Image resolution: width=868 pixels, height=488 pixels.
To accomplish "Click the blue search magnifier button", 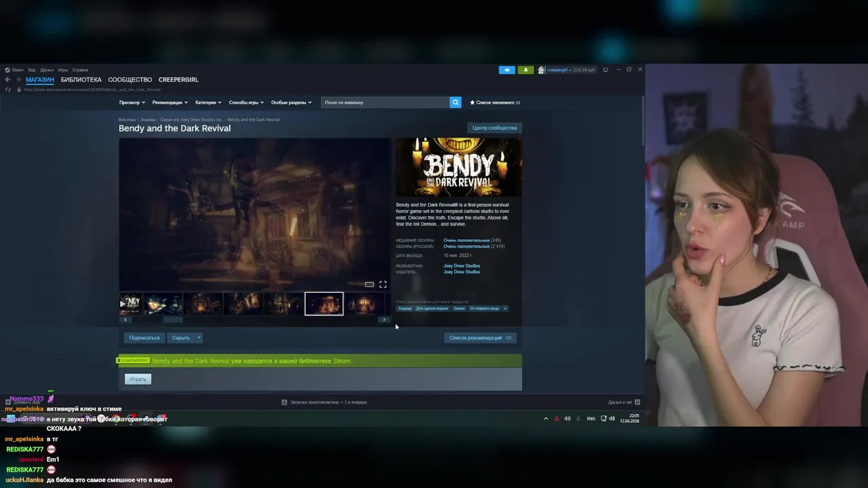I will coord(455,102).
